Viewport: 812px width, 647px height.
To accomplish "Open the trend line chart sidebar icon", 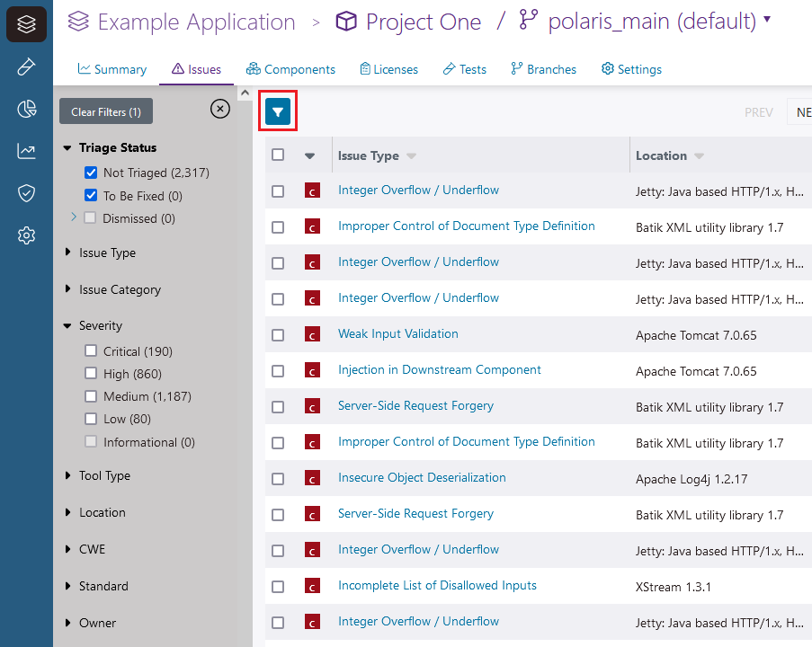I will [26, 151].
